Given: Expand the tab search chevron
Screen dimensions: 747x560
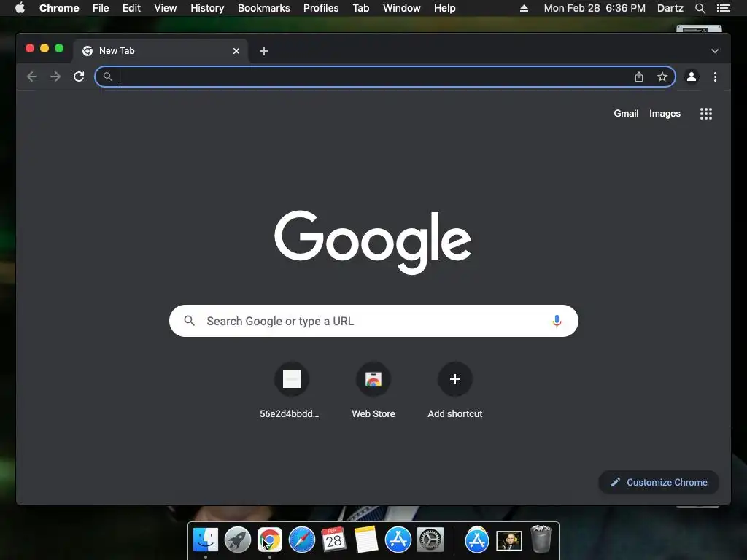Looking at the screenshot, I should click(715, 51).
